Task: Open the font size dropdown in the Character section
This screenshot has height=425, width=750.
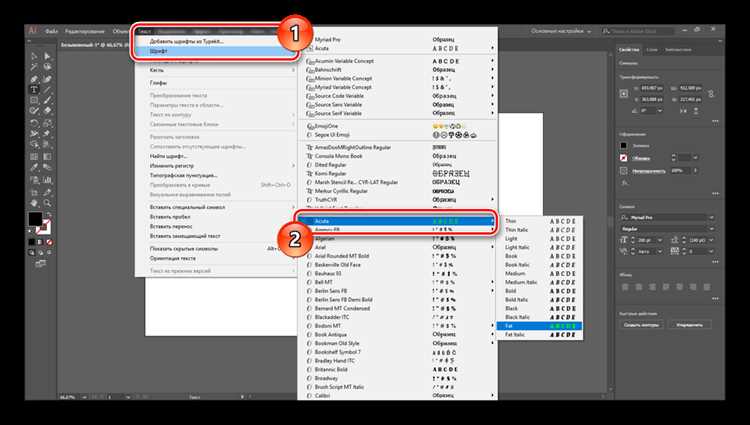Action: (660, 240)
